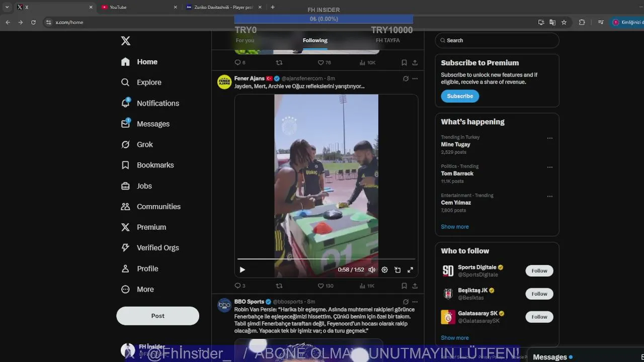The width and height of the screenshot is (644, 362).
Task: Like the Fener Ajans post with 130 likes
Action: 326,286
